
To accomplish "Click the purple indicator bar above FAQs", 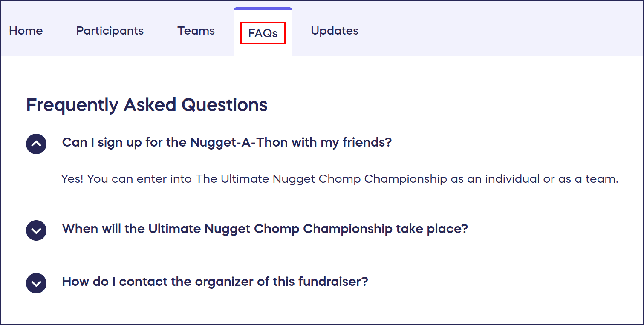I will [263, 9].
